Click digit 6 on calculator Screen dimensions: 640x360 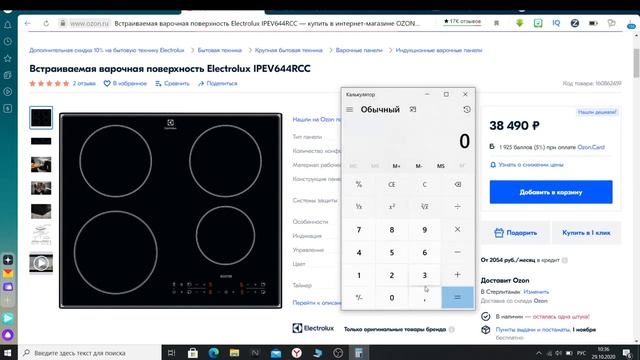(424, 252)
